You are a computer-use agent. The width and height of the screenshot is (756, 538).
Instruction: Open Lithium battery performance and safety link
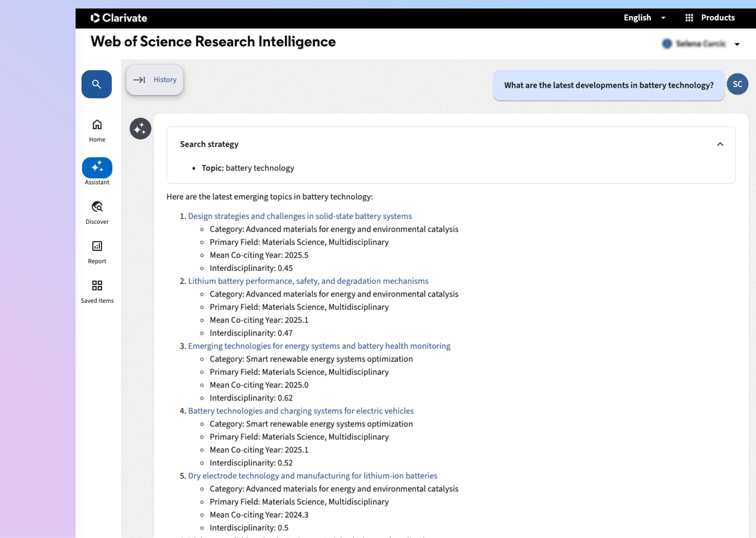pyautogui.click(x=308, y=281)
